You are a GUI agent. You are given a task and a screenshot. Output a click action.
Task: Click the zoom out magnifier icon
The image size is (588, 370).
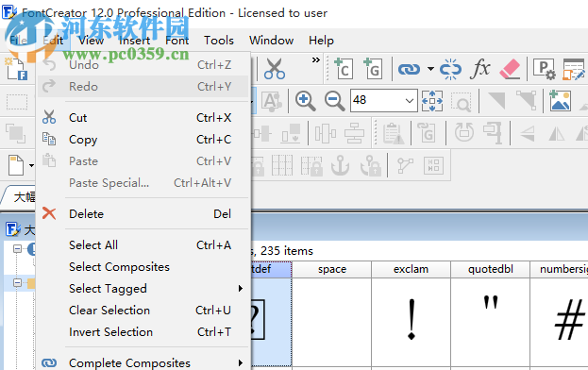point(334,100)
